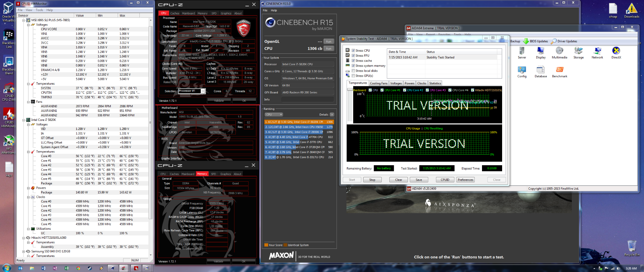Open Excel from the taskbar
Image resolution: width=644 pixels, height=272 pixels.
[66, 268]
